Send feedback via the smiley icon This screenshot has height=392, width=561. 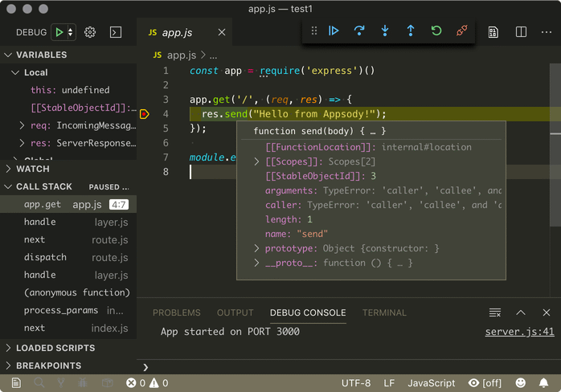tap(521, 383)
